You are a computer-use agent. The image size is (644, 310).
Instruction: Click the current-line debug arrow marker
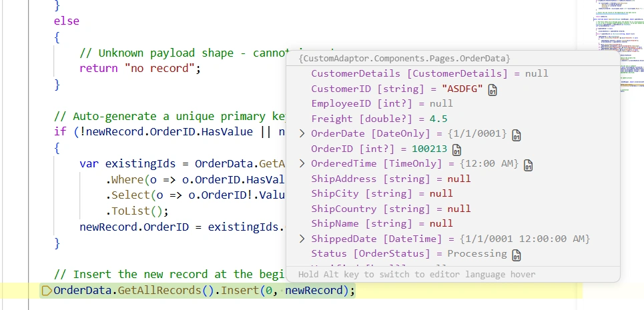(47, 291)
